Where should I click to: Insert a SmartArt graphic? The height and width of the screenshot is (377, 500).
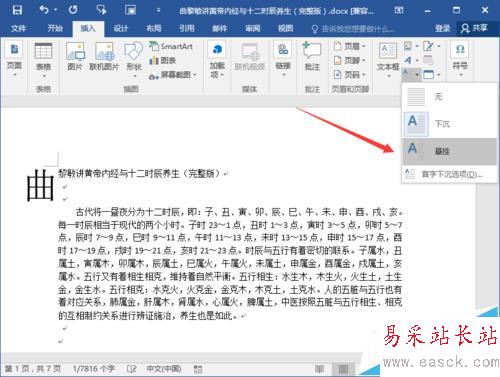[x=171, y=46]
